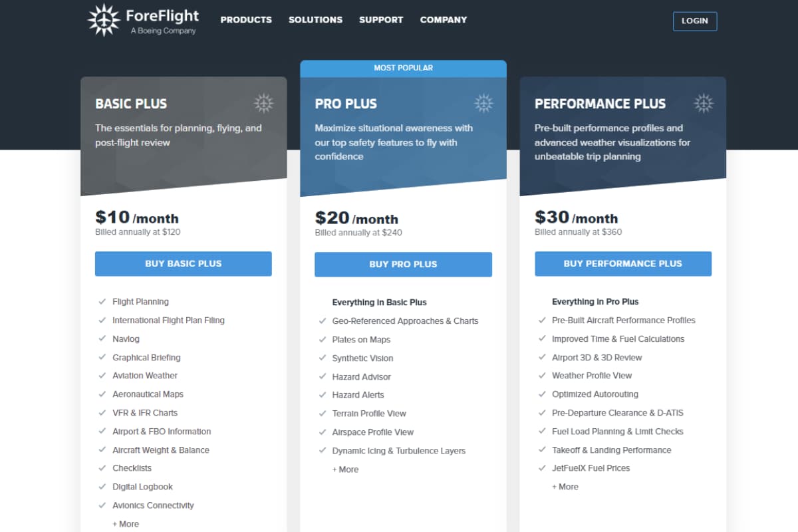Screen dimensions: 798x532
Task: Click BUY BASIC PLUS
Action: tap(183, 263)
